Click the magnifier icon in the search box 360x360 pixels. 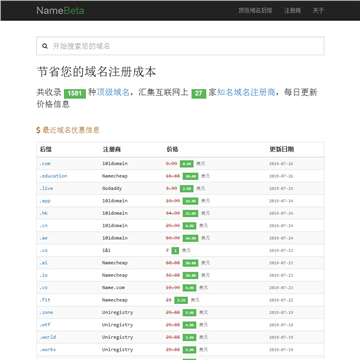pyautogui.click(x=45, y=46)
